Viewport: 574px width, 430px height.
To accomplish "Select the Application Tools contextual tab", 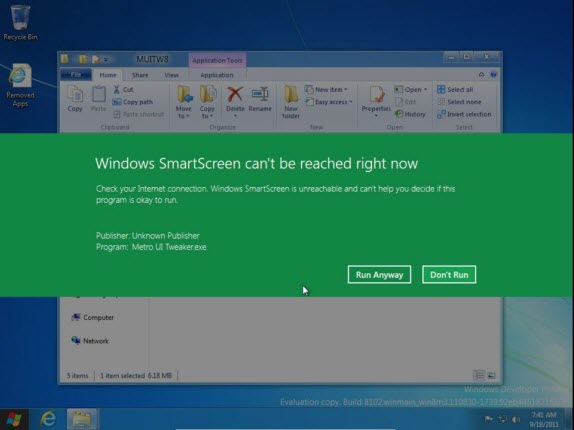I will [x=217, y=60].
